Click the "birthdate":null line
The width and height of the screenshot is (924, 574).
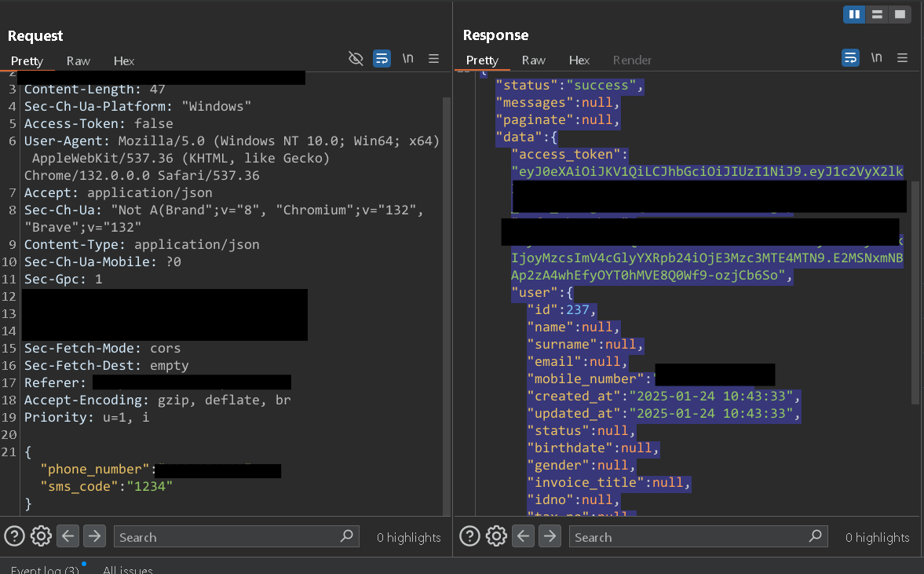[593, 448]
